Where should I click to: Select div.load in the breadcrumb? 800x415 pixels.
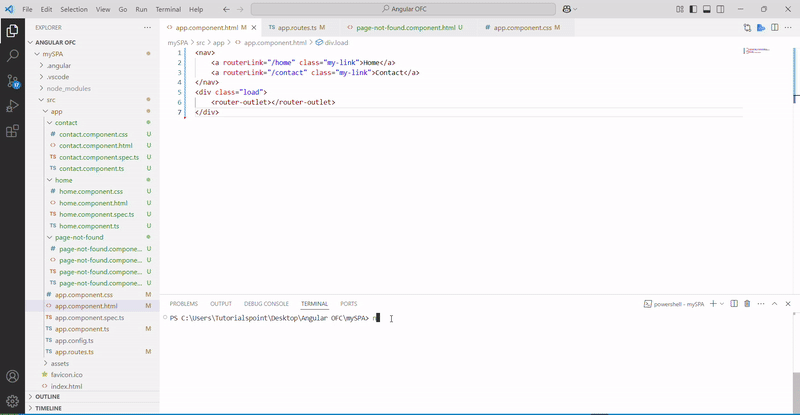pos(332,43)
